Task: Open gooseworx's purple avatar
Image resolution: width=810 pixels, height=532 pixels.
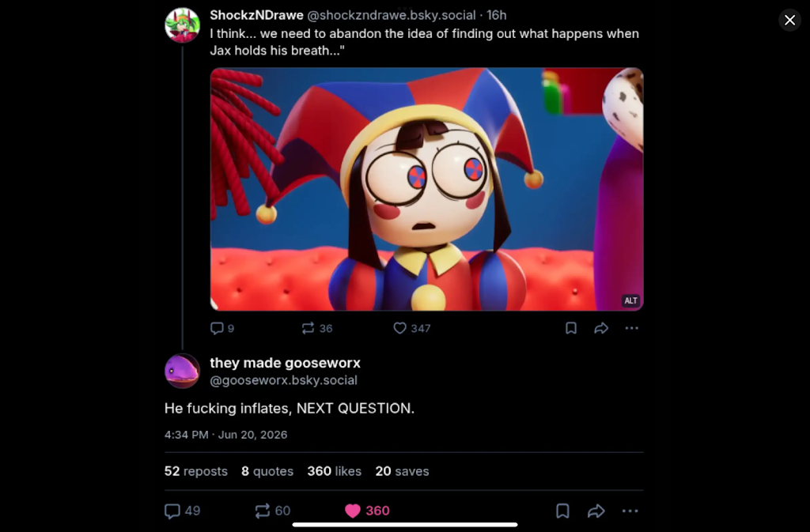Action: [x=183, y=371]
